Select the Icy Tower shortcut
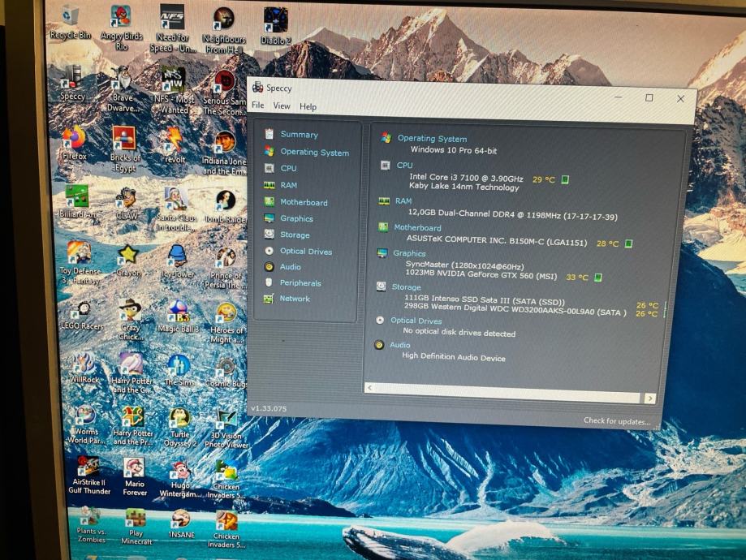The width and height of the screenshot is (746, 560). [178, 261]
